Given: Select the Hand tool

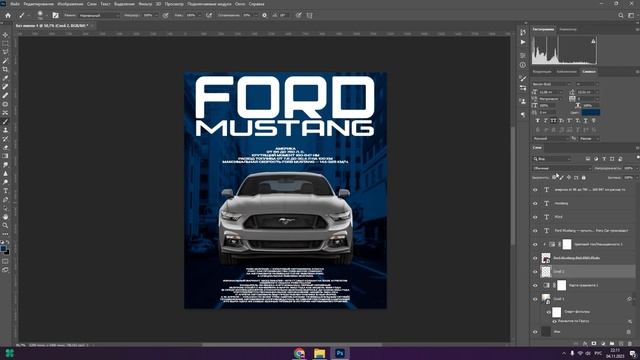Looking at the screenshot, I should click(x=5, y=217).
